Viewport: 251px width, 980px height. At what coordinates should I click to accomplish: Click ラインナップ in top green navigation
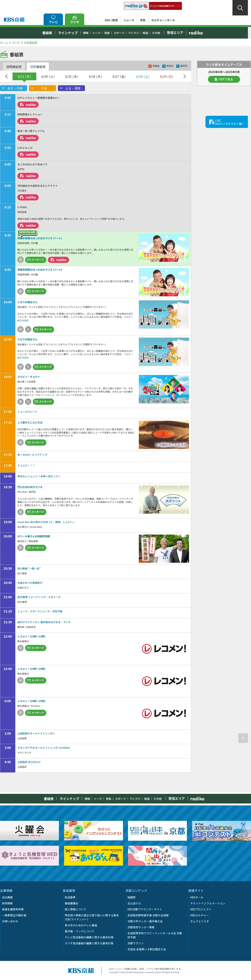tap(68, 33)
